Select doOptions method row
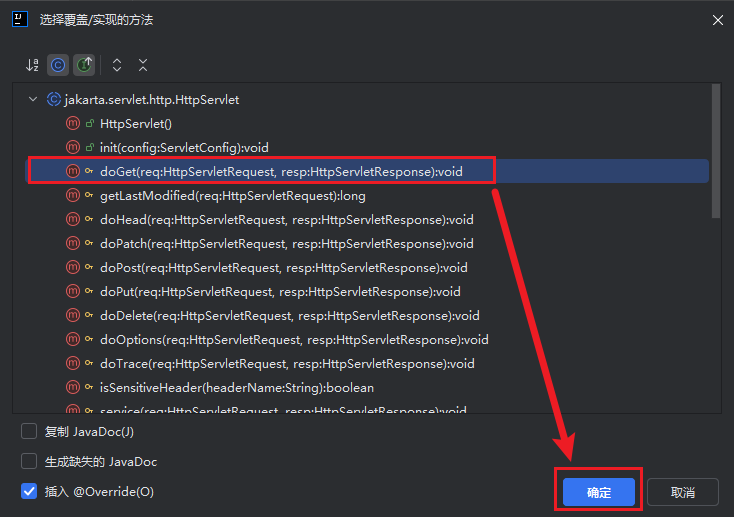Screen dimensions: 734x517 367,340
